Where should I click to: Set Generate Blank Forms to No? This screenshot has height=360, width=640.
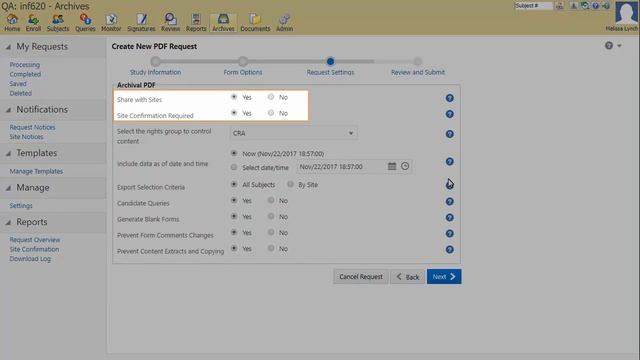click(x=271, y=216)
